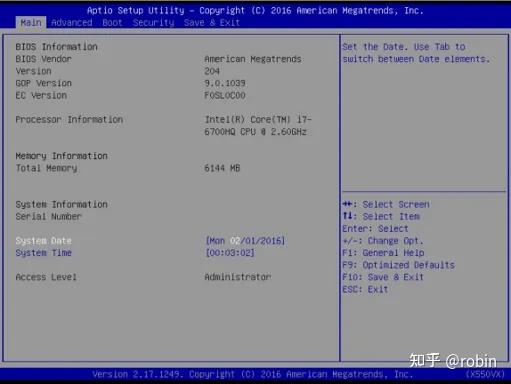Image resolution: width=511 pixels, height=384 pixels.
Task: Open the Boot tab
Action: click(x=112, y=23)
